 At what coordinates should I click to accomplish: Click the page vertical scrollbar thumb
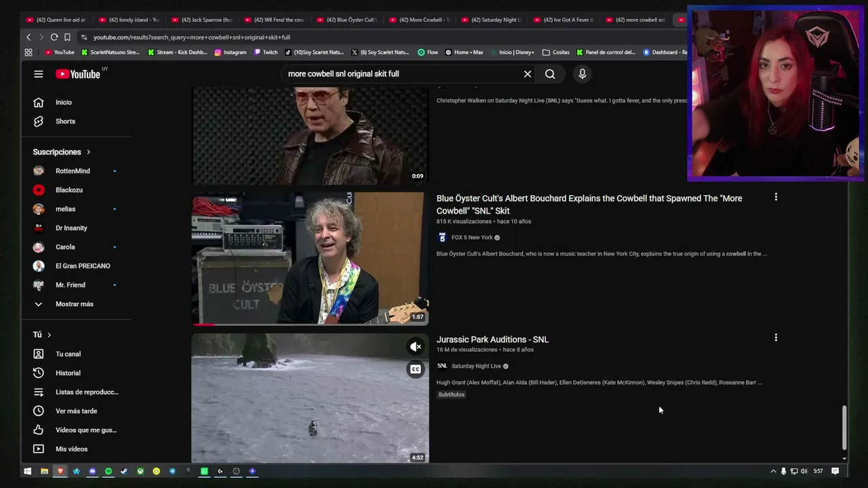pos(844,426)
